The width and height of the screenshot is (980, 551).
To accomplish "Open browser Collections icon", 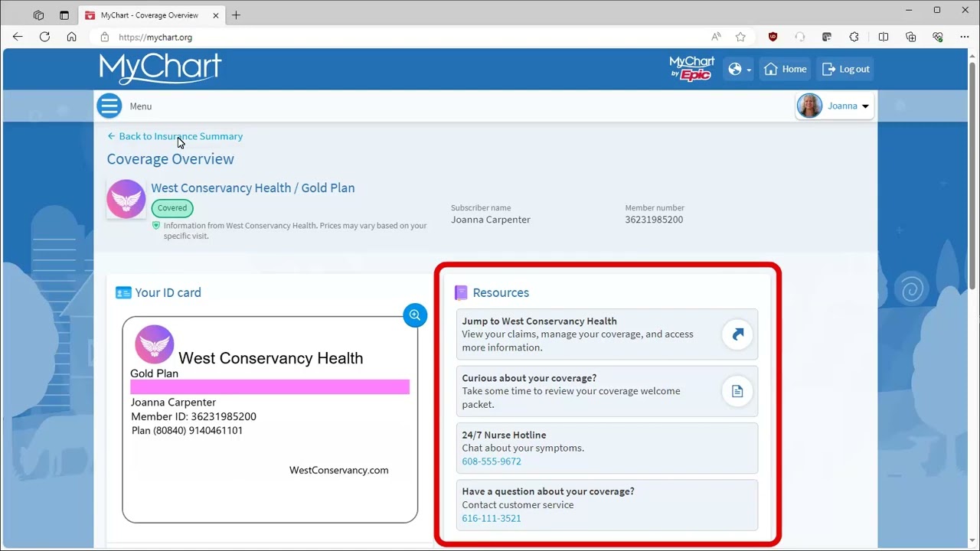I will click(x=910, y=37).
